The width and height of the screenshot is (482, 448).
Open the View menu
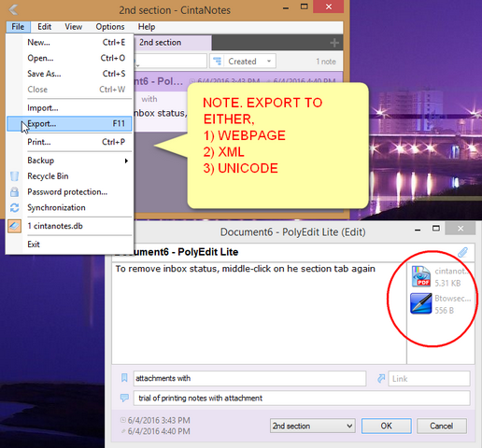coord(74,27)
